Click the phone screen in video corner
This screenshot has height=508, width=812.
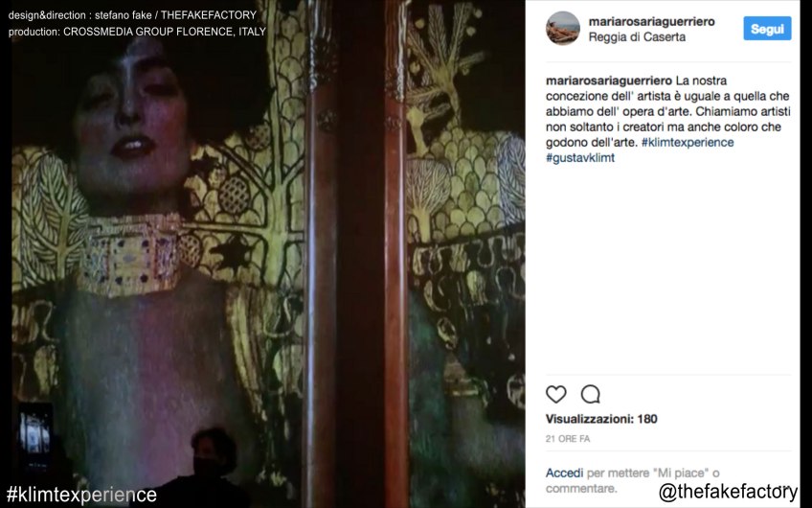pos(35,435)
